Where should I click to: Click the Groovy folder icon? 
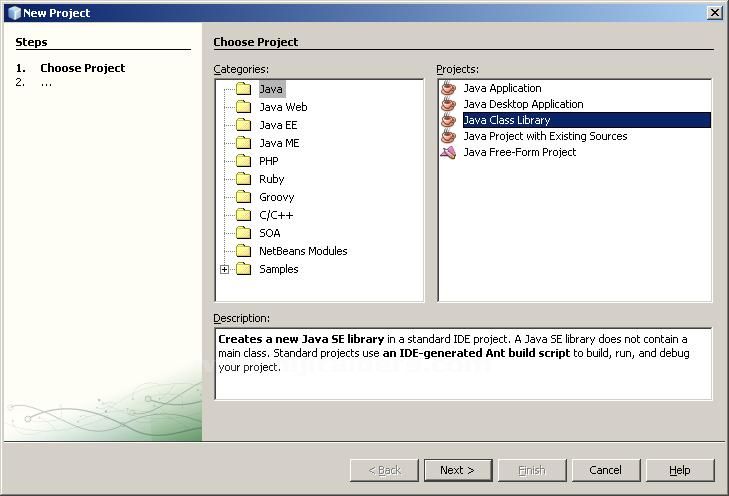point(243,197)
